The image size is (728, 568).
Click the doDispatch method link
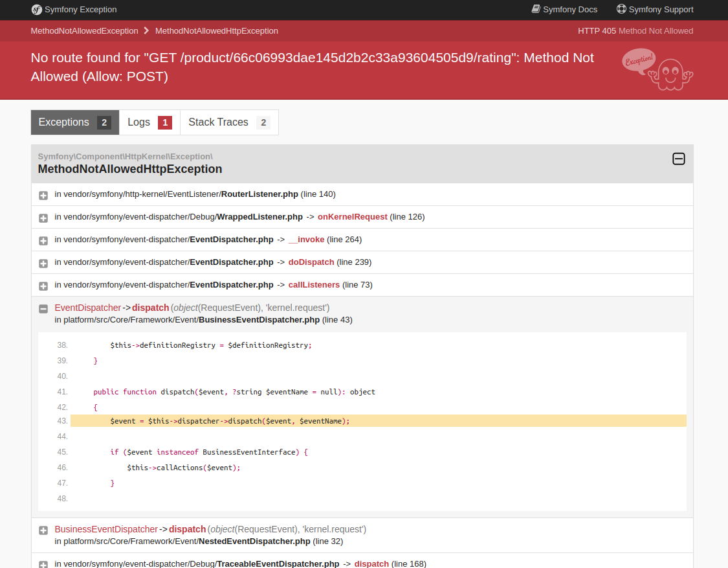point(311,262)
